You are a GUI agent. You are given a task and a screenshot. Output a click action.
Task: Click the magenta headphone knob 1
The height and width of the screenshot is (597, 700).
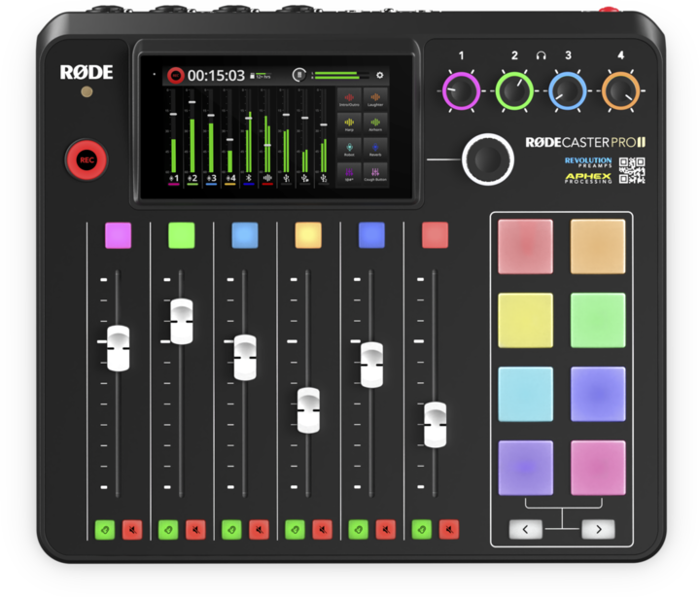pos(461,90)
